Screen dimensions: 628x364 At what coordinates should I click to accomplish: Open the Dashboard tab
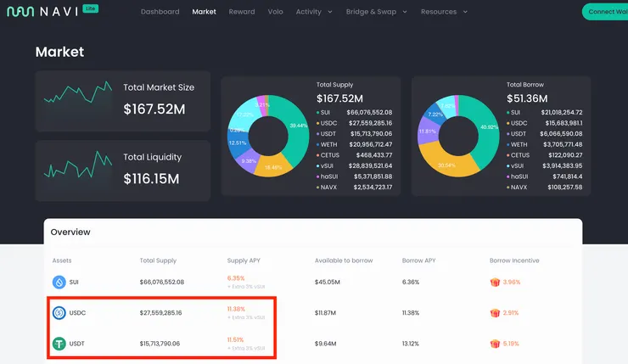pos(160,12)
